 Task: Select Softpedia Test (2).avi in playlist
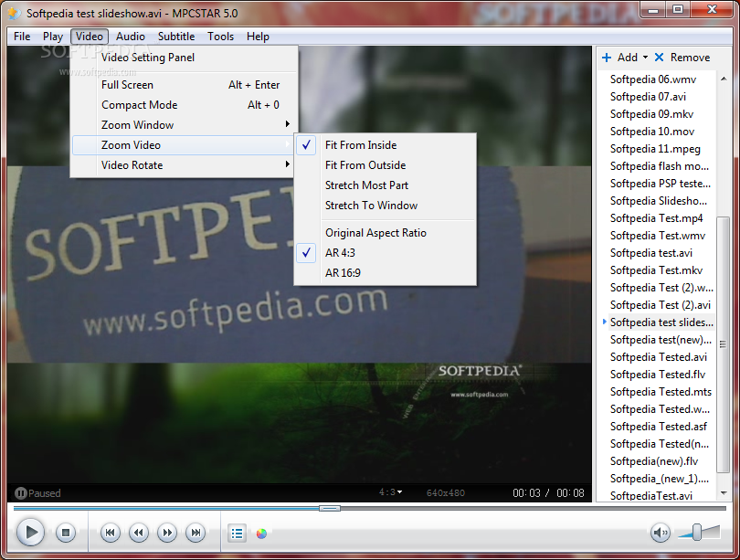click(661, 305)
